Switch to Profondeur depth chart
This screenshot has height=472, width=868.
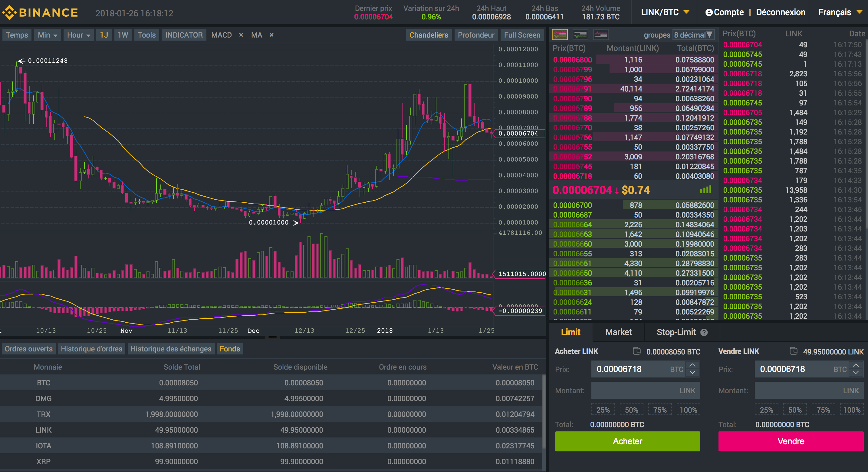click(476, 35)
